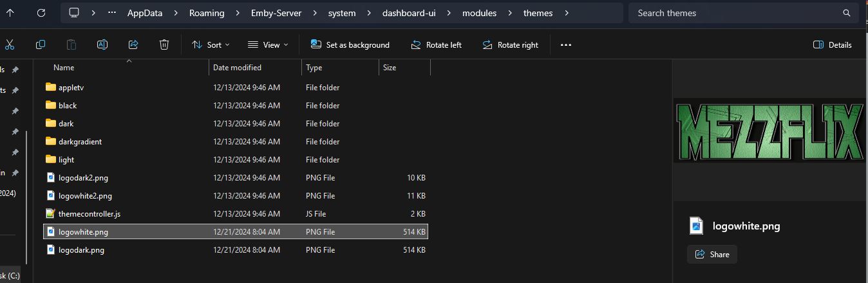Screen dimensions: 868x283
Task: Select the darkgradient folder name
Action: click(x=80, y=141)
